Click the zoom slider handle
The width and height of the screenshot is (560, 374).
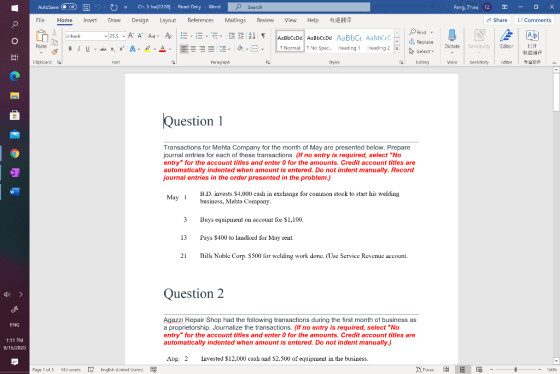point(515,369)
